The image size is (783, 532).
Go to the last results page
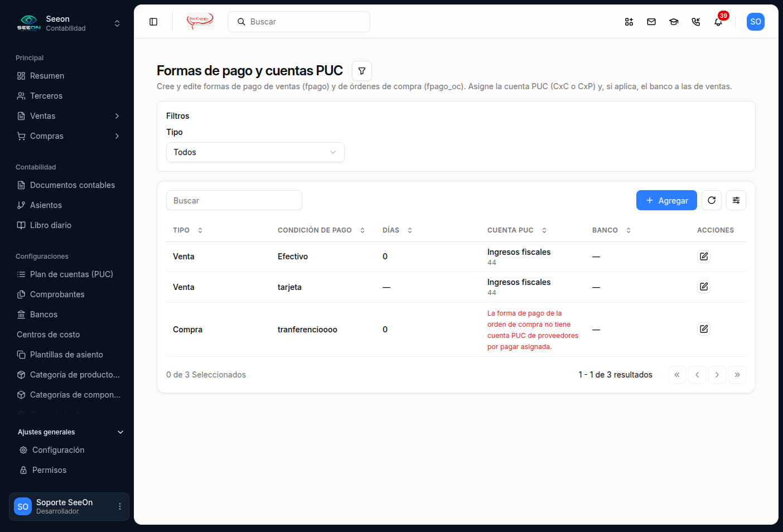(x=737, y=375)
